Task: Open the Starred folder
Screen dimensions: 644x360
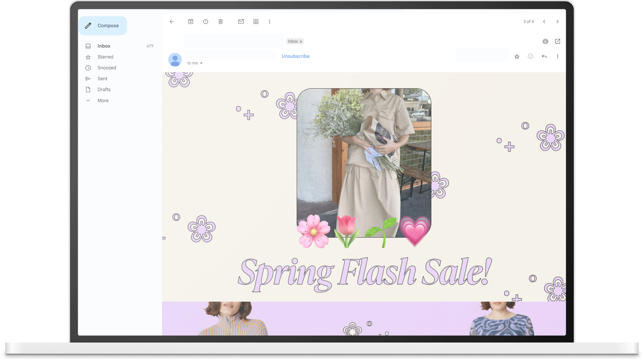Action: click(105, 57)
